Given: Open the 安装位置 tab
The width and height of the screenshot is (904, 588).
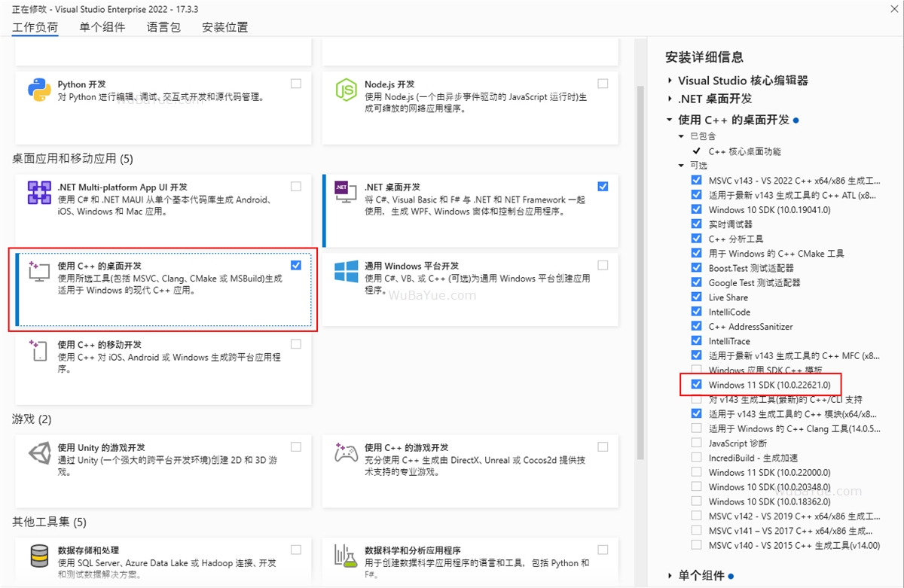Looking at the screenshot, I should pos(225,27).
